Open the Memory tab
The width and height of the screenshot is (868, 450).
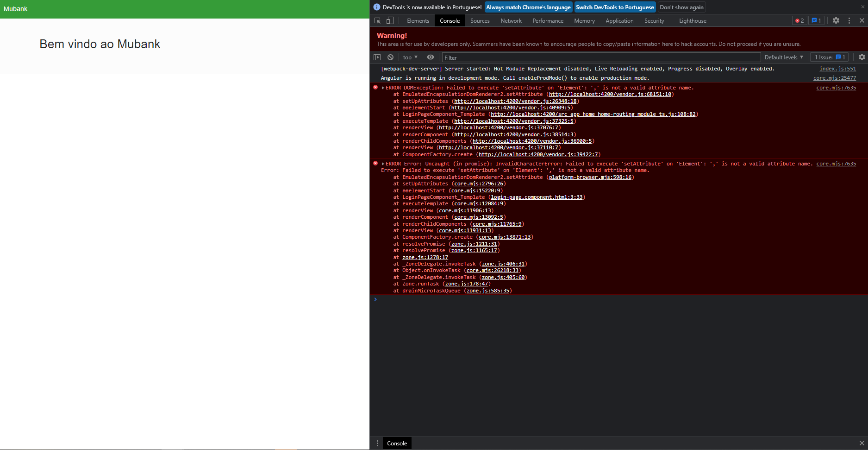(x=584, y=21)
